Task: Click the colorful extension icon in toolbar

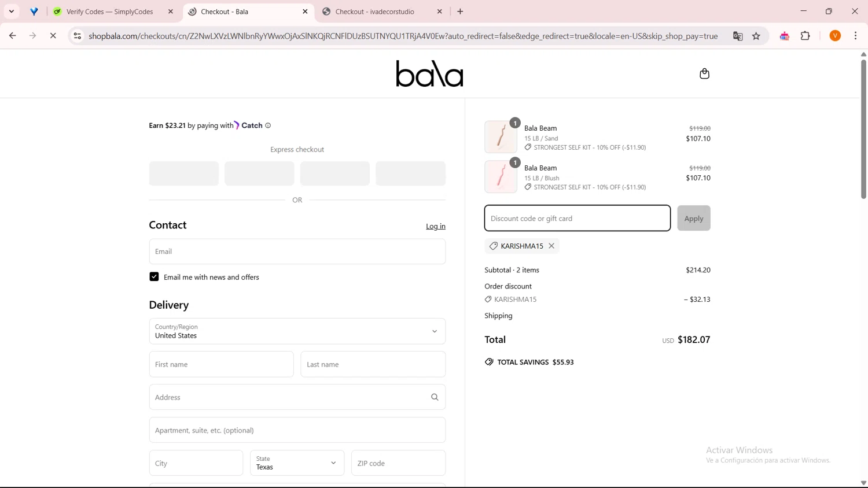Action: 785,36
